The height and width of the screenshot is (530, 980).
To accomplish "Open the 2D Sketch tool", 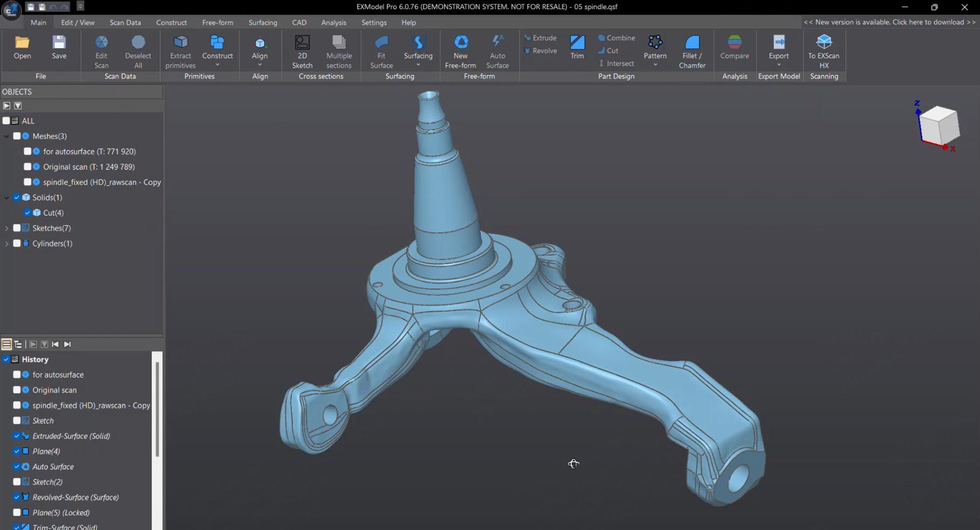I will coord(302,50).
